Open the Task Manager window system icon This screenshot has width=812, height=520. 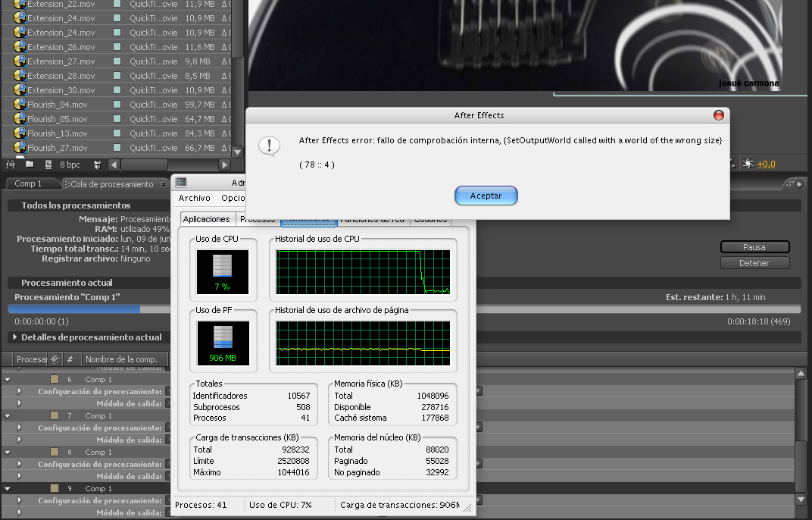pos(181,182)
